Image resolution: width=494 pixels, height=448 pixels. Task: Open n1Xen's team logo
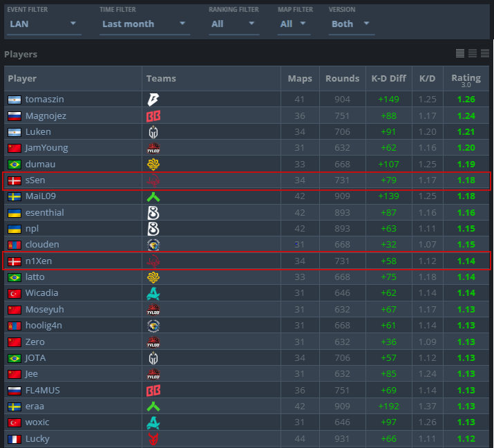153,261
